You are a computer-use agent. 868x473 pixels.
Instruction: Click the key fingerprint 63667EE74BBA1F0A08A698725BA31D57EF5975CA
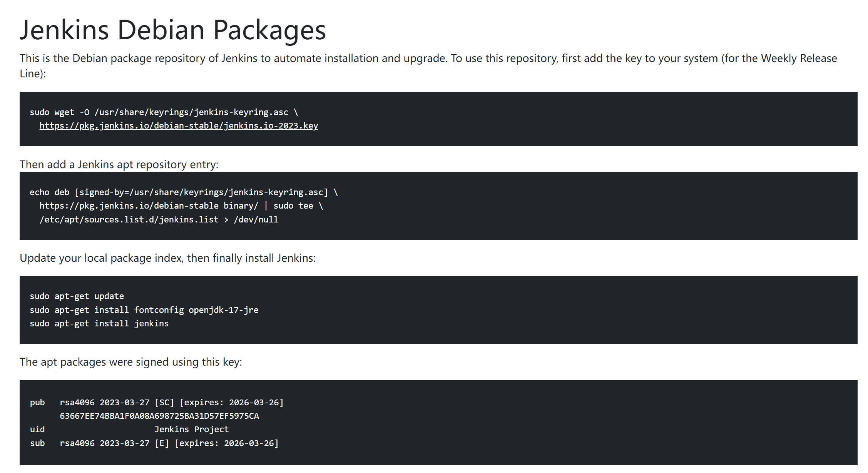tap(159, 416)
